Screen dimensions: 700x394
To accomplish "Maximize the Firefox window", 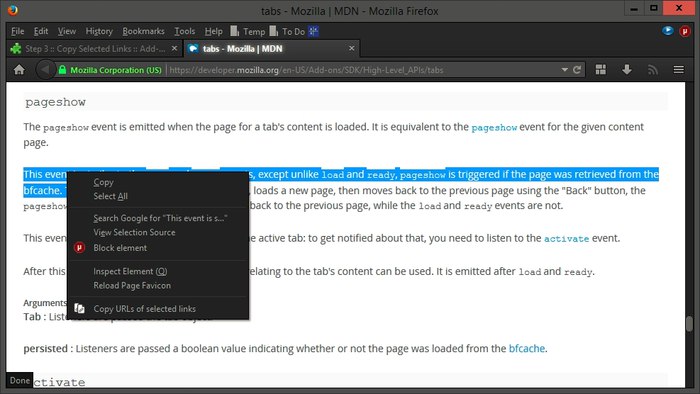I will [654, 8].
